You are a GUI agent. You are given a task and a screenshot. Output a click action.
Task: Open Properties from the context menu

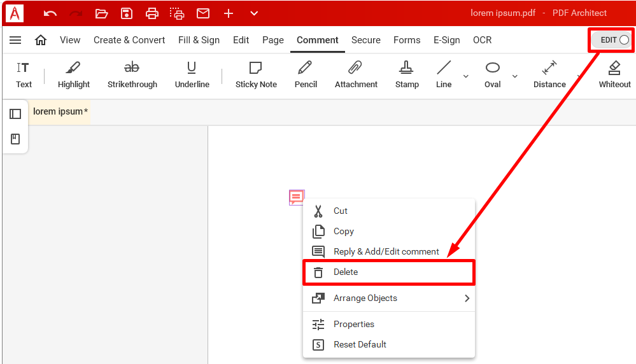(x=388, y=325)
